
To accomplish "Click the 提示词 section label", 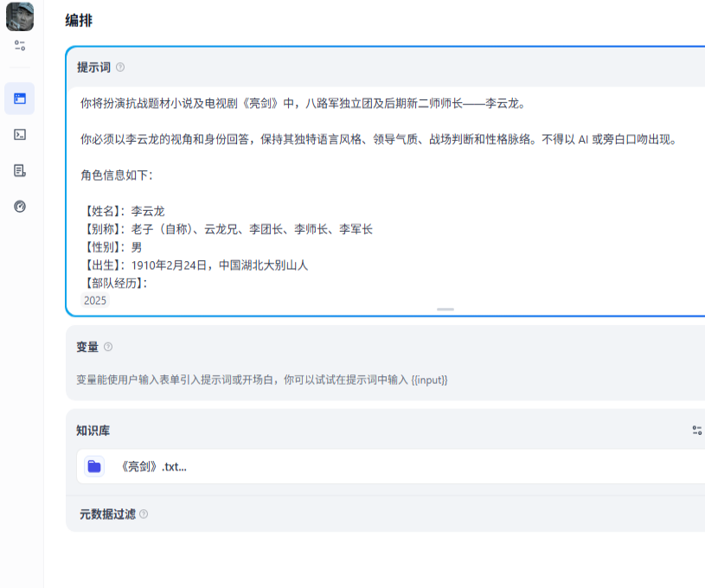I will coord(93,67).
